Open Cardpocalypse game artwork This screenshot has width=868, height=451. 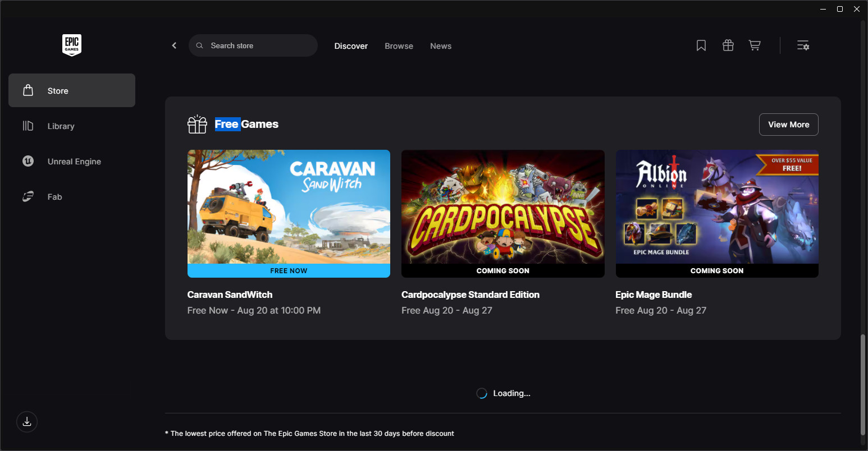(x=503, y=206)
